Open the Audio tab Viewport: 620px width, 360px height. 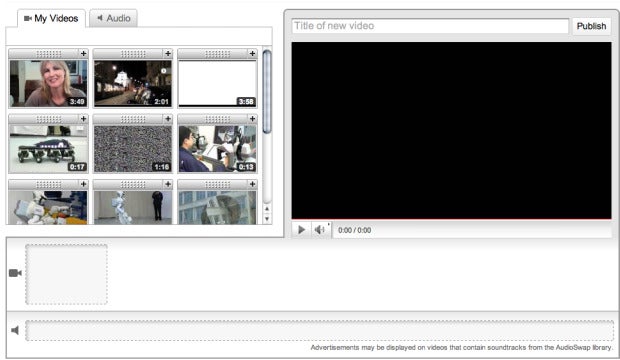click(113, 18)
